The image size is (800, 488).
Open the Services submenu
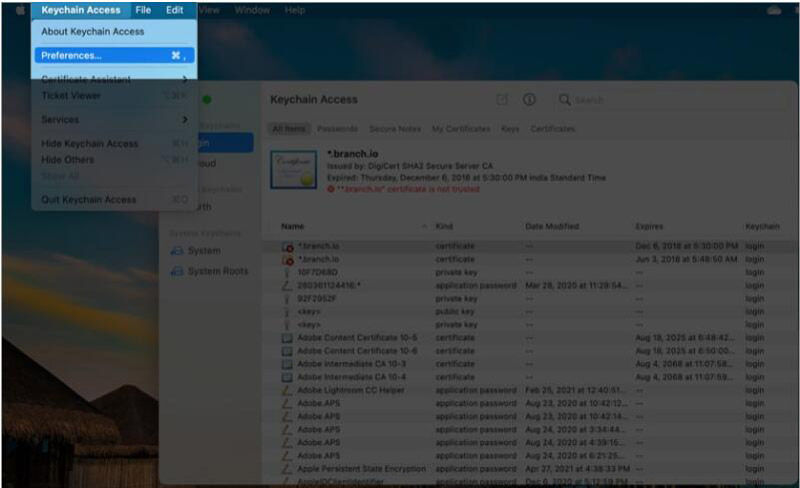114,119
